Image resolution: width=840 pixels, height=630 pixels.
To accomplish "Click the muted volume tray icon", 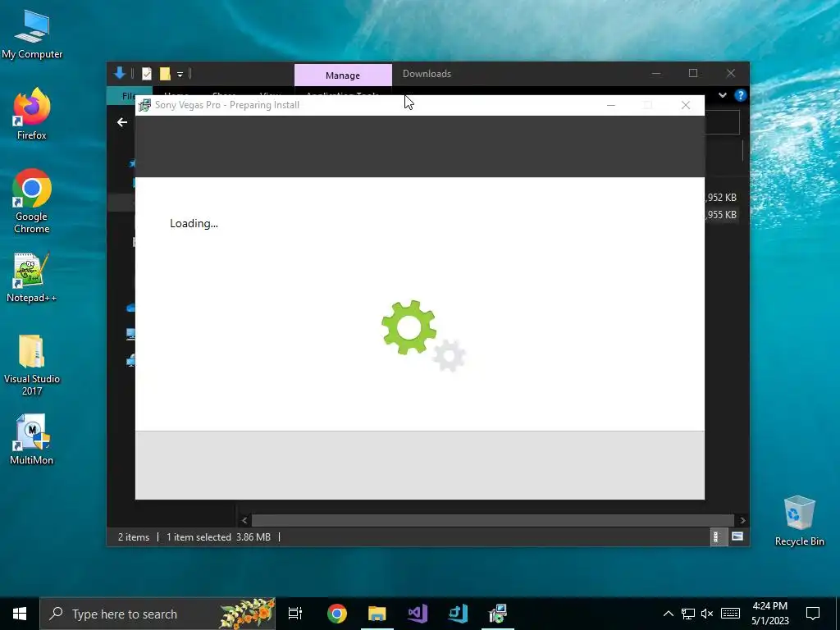I will tap(707, 614).
